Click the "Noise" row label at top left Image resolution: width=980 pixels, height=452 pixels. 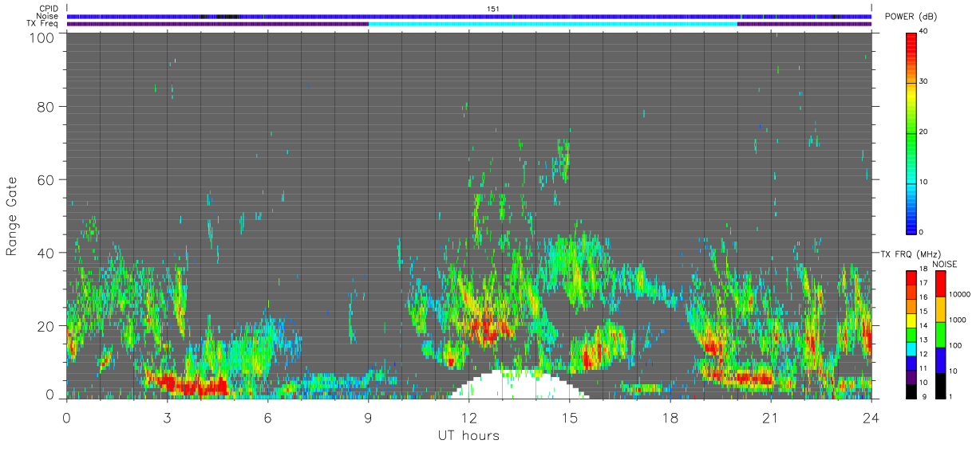(x=49, y=16)
